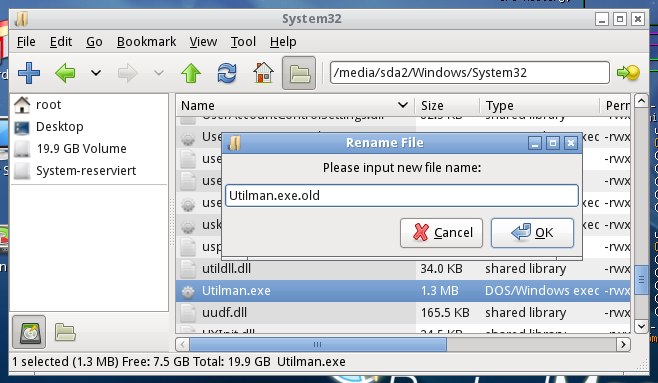Click the blue plus New Tab icon
Viewport: 658px width, 383px height.
tap(29, 73)
